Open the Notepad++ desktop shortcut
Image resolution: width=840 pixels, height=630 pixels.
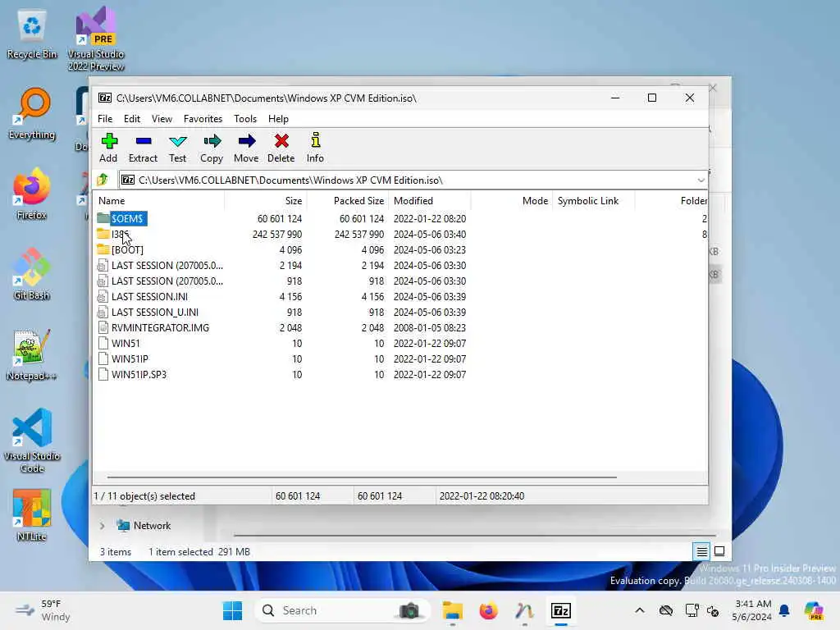pos(32,355)
